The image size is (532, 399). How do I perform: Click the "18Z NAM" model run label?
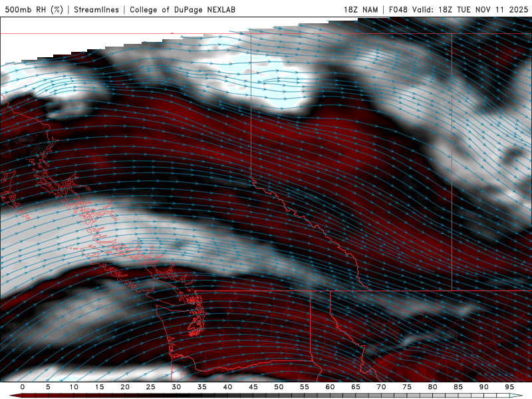[360, 9]
